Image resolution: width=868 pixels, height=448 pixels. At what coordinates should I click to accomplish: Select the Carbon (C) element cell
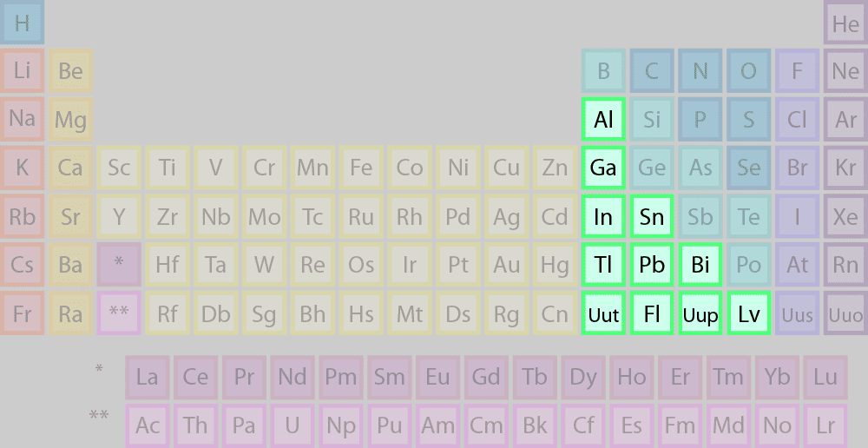pyautogui.click(x=652, y=71)
